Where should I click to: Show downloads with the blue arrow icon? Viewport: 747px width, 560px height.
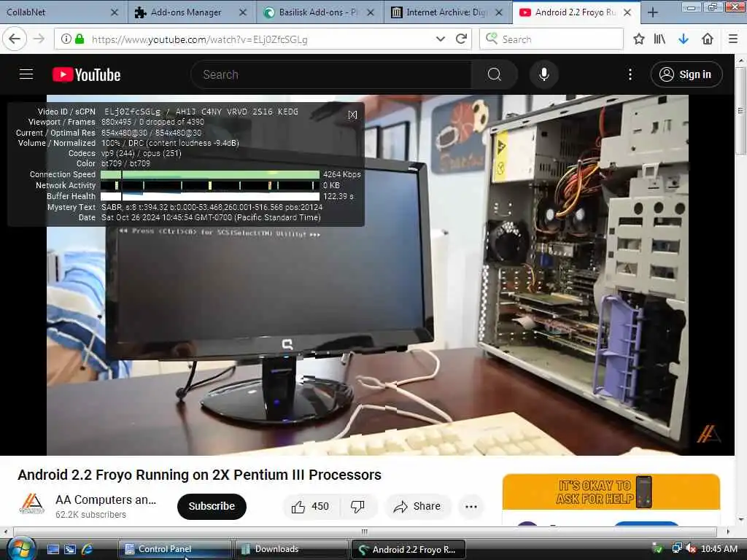click(684, 39)
